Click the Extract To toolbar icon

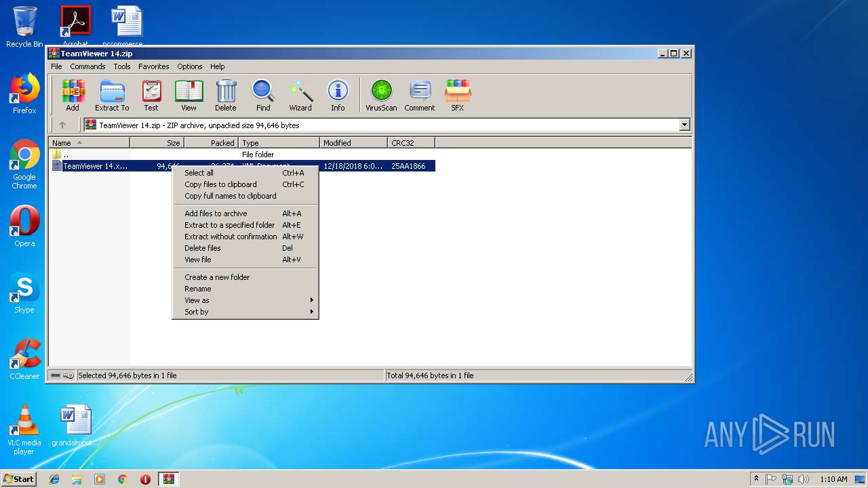pyautogui.click(x=112, y=95)
